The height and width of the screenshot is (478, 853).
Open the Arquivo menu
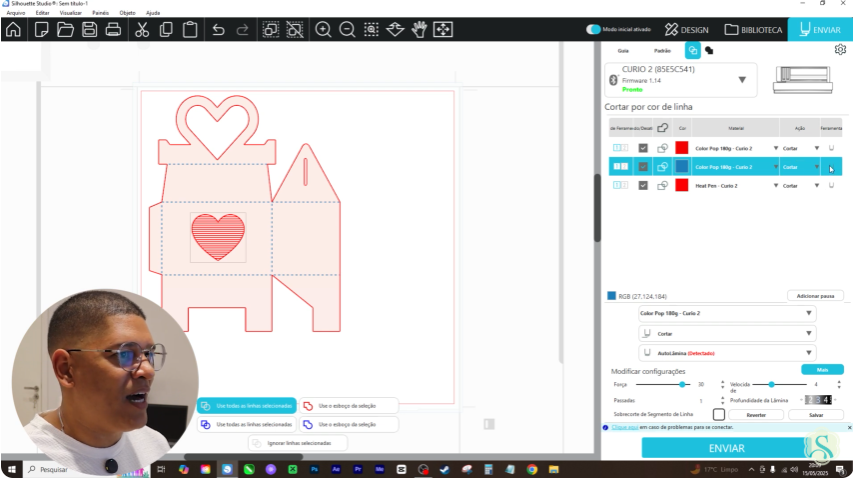coord(16,13)
